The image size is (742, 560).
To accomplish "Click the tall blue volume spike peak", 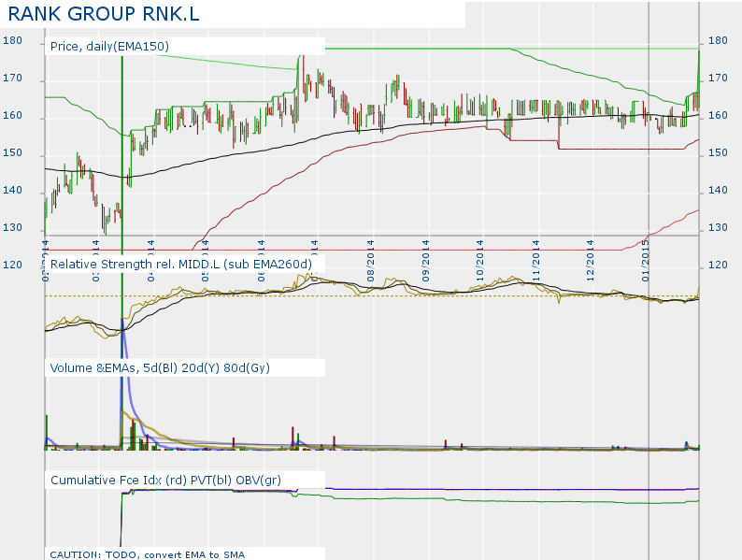I will 123,321.
